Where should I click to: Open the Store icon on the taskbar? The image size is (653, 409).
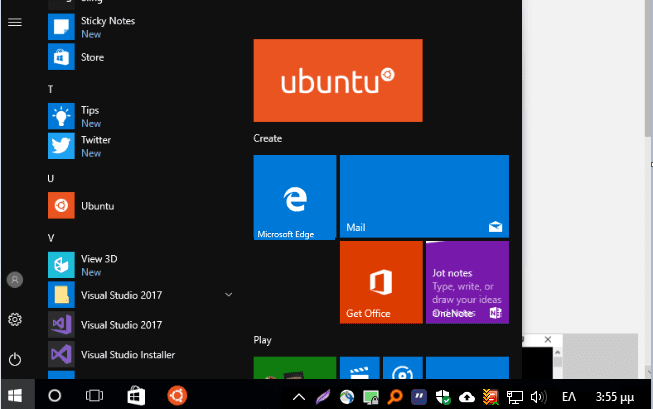coord(136,396)
